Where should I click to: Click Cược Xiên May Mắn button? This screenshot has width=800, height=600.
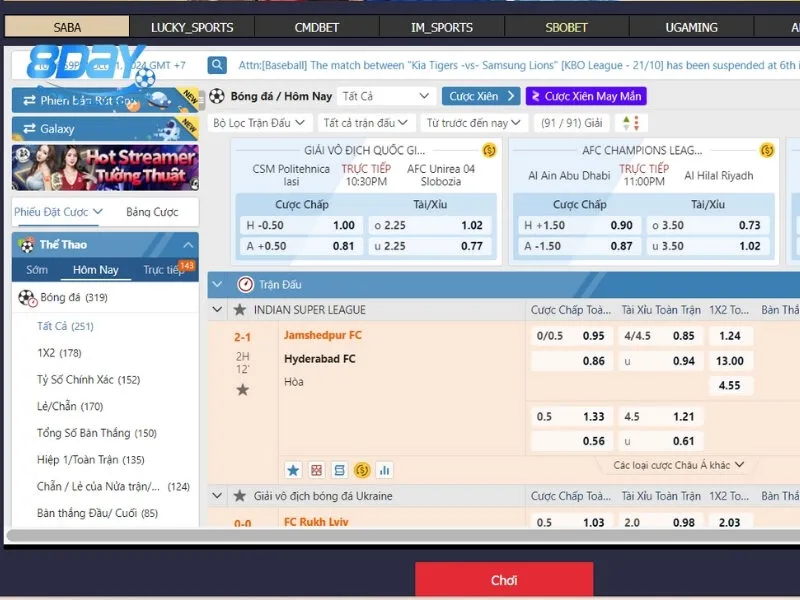point(586,96)
